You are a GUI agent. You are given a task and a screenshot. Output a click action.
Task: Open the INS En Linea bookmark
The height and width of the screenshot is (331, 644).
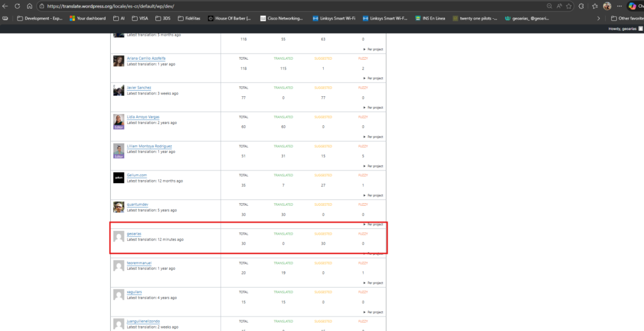pos(430,18)
